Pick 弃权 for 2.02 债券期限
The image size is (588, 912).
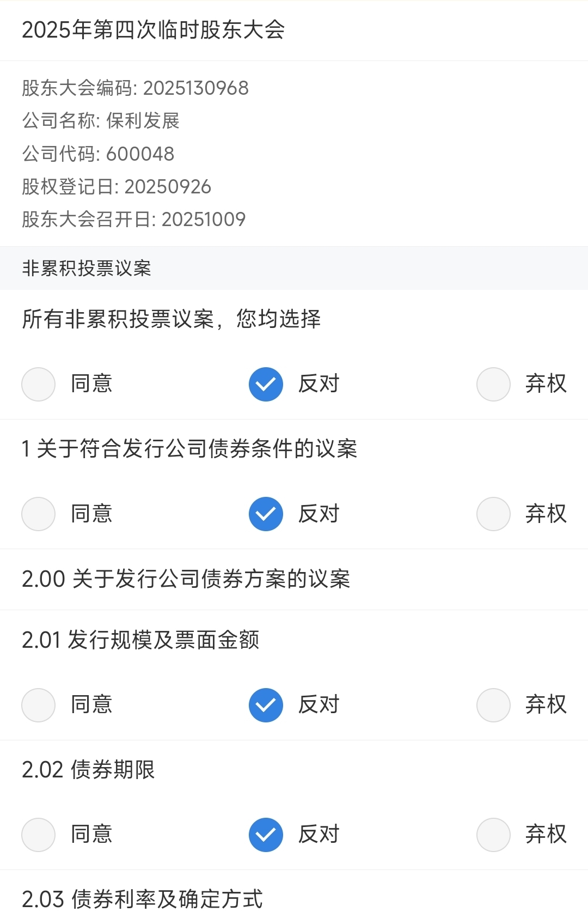point(493,835)
